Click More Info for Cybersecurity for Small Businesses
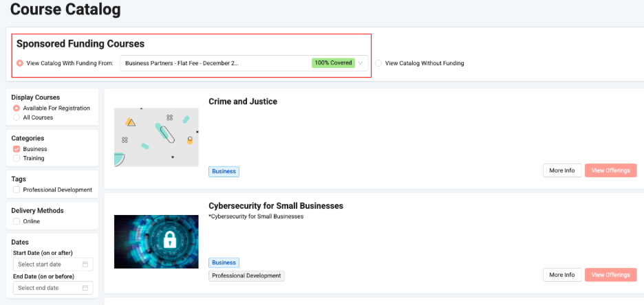 pyautogui.click(x=562, y=275)
